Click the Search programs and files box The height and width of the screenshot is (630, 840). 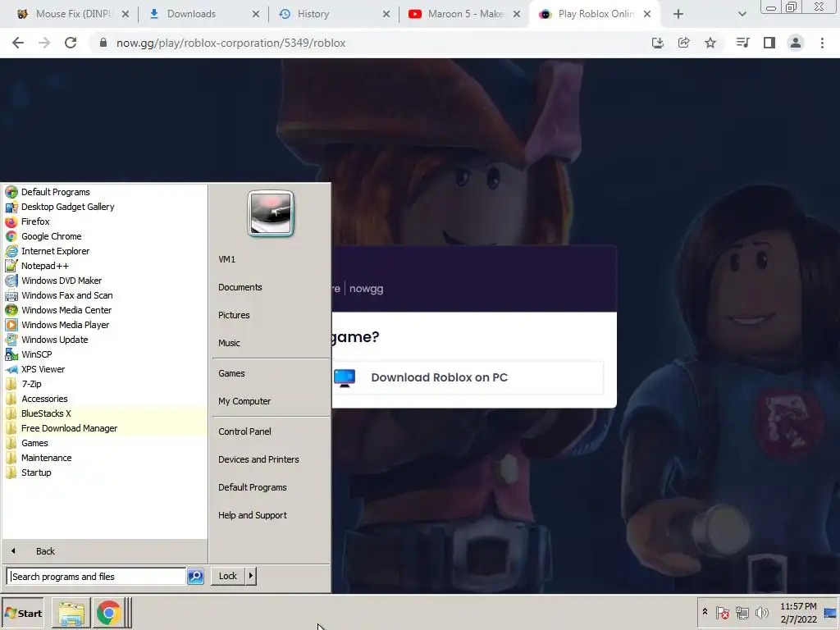(97, 577)
